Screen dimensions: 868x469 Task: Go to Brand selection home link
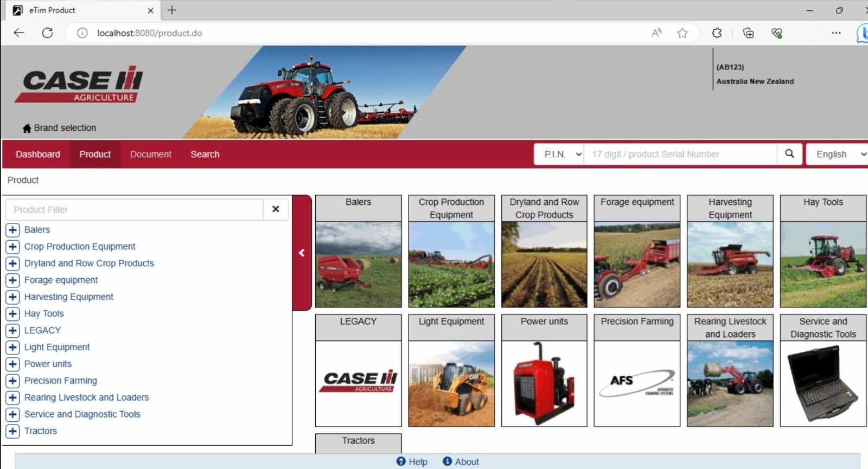point(59,128)
